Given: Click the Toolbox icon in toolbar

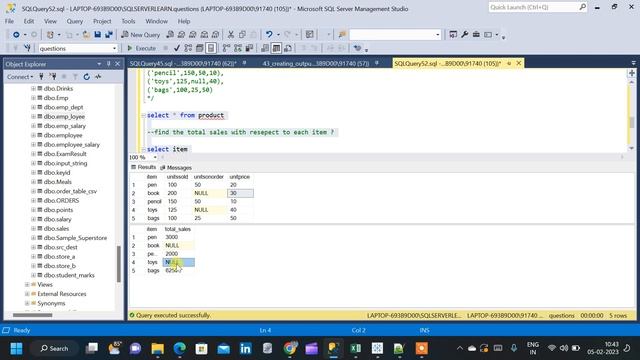Looking at the screenshot, I should [476, 35].
